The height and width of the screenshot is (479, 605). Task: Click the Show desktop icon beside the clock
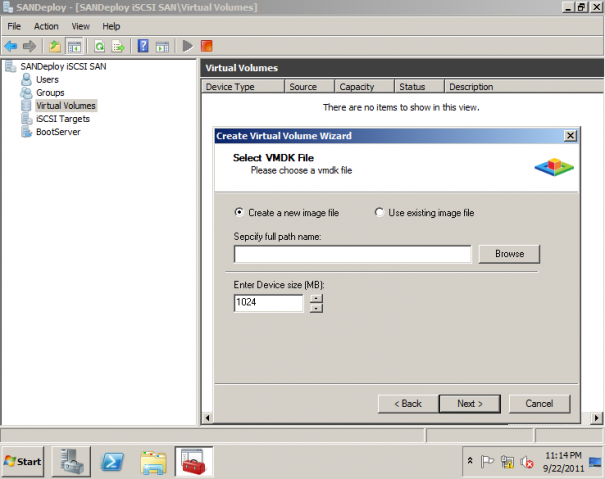click(595, 462)
